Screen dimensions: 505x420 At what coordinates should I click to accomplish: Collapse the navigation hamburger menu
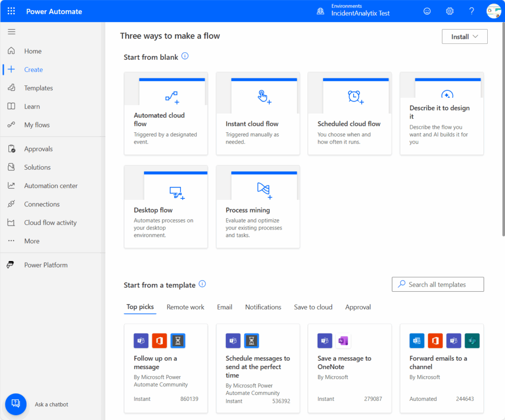click(12, 32)
